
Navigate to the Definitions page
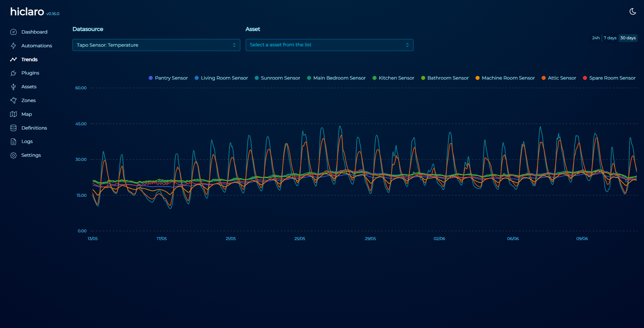point(34,128)
